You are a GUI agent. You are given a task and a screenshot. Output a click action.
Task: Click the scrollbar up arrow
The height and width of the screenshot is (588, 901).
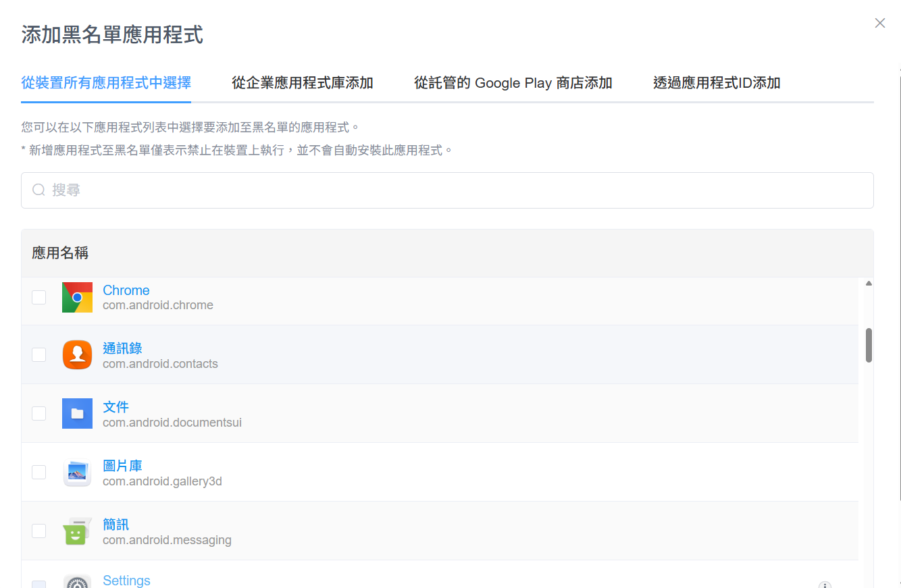point(869,284)
